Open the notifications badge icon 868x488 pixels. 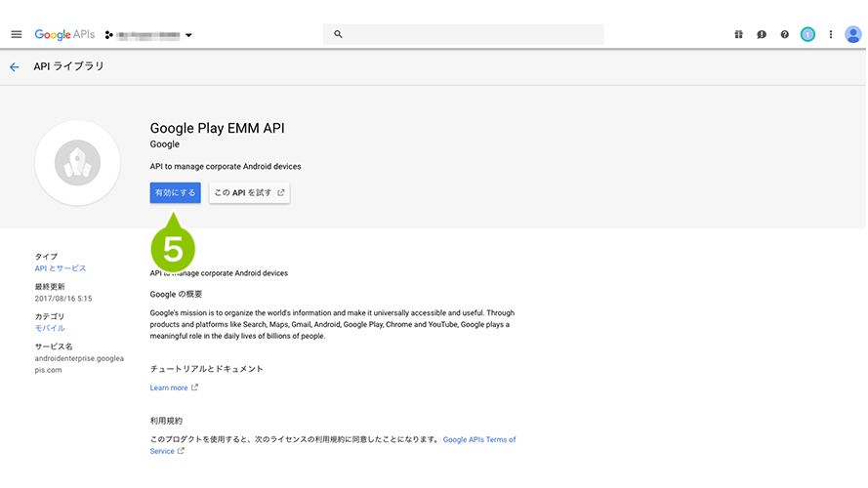(807, 34)
